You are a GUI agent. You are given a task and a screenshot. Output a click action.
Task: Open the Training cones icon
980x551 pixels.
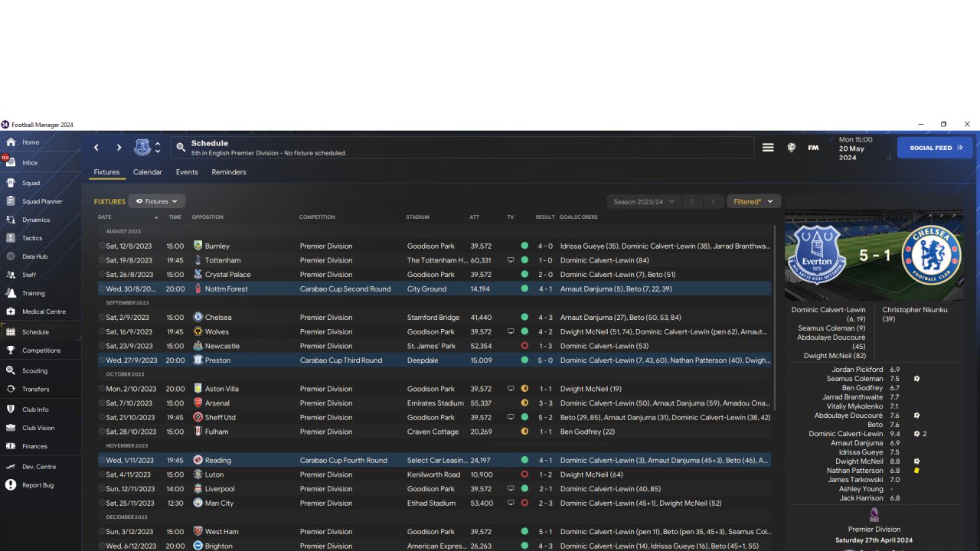[x=11, y=293]
